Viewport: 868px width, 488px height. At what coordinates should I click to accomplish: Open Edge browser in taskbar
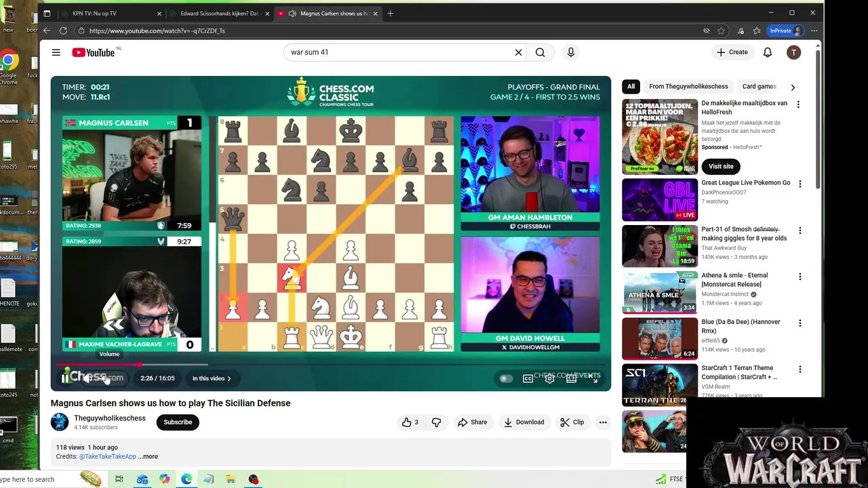(x=186, y=479)
